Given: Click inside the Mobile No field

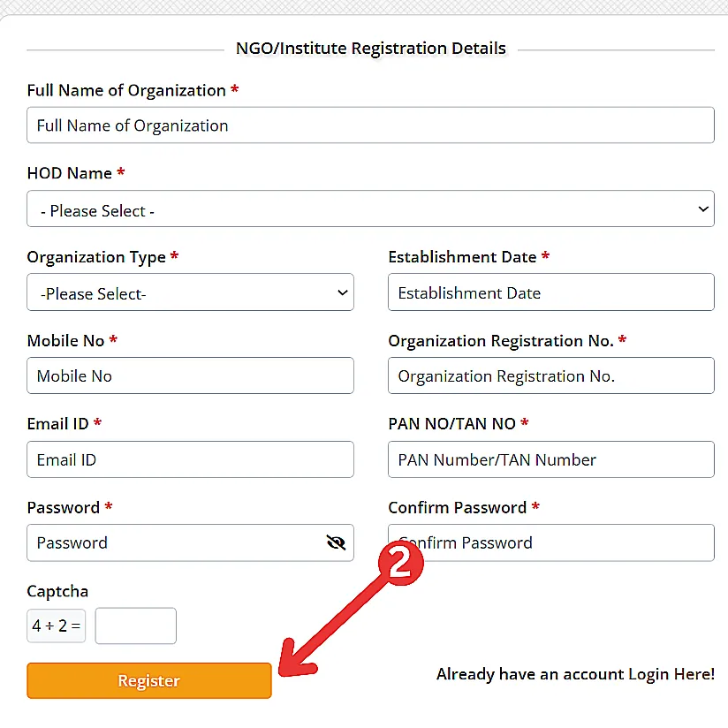Looking at the screenshot, I should (x=190, y=375).
